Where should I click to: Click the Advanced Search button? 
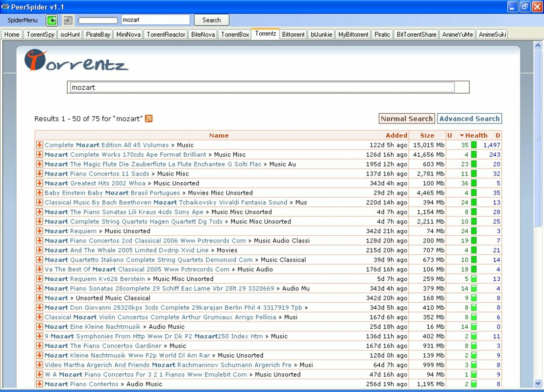[x=470, y=119]
